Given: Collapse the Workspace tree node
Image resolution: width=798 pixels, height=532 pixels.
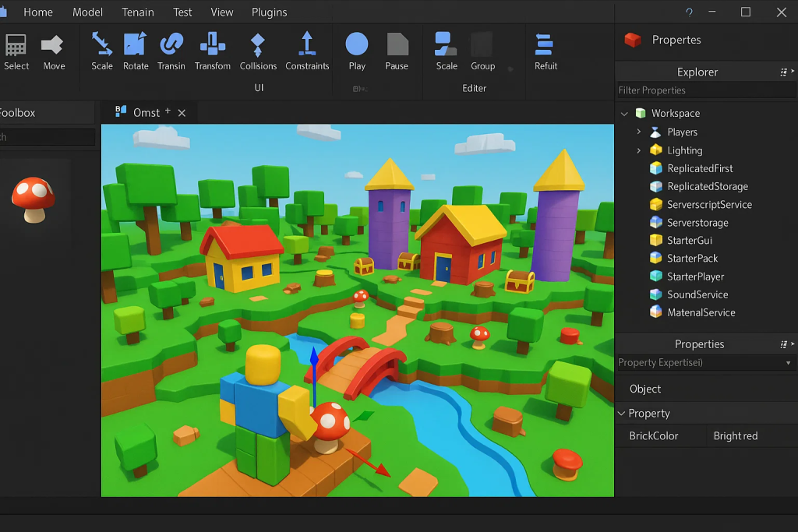Looking at the screenshot, I should tap(624, 114).
